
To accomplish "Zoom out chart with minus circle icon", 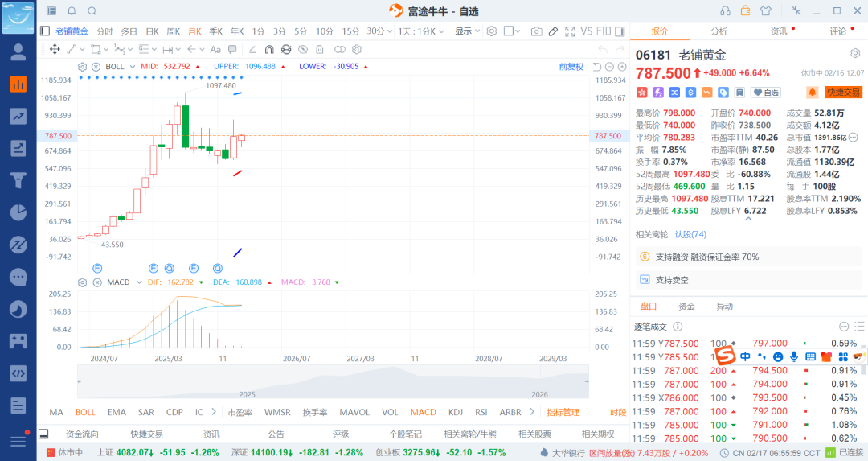I will 609,67.
